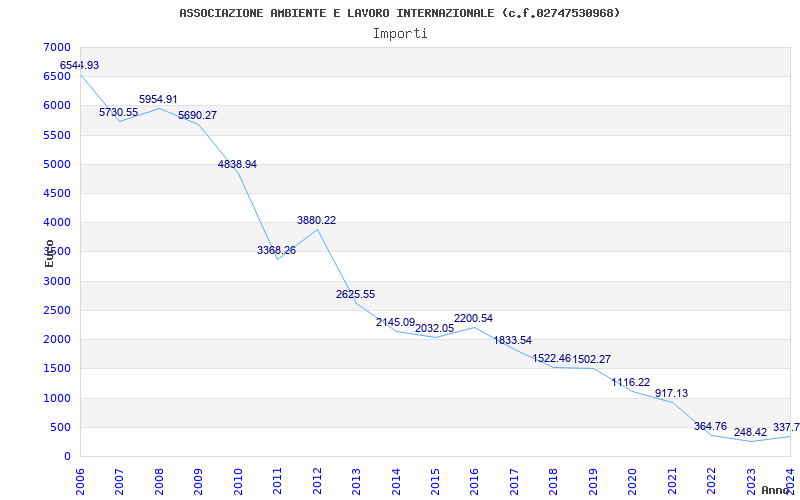
Task: Click the 6500 value on Euro axis
Action: [x=58, y=77]
